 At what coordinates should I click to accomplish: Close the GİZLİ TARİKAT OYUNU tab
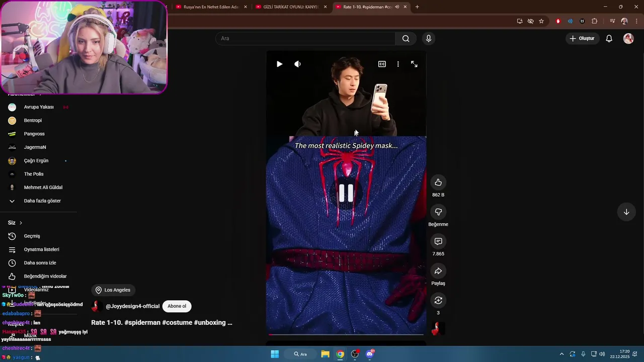[x=325, y=7]
